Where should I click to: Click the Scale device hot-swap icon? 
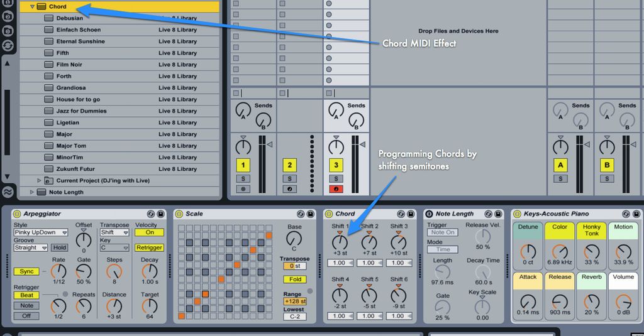click(301, 214)
